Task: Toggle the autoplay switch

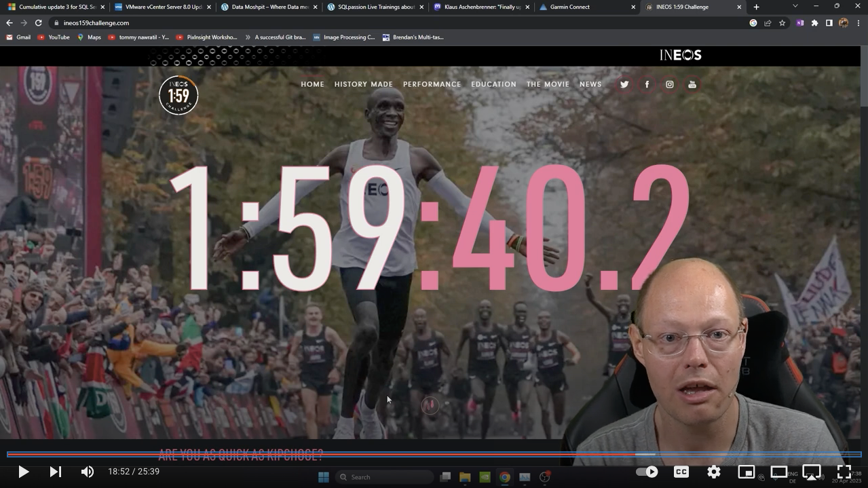Action: 647,472
